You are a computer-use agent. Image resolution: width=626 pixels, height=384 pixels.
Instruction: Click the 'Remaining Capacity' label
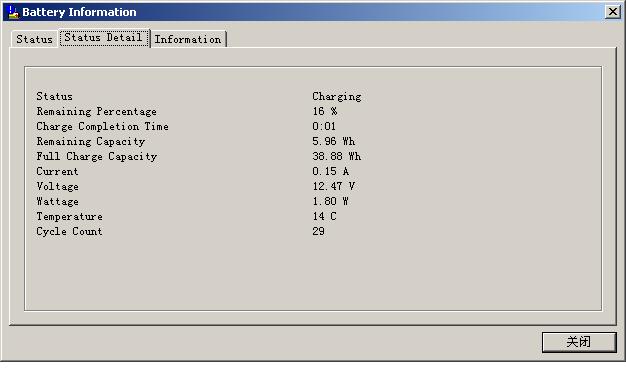point(91,142)
